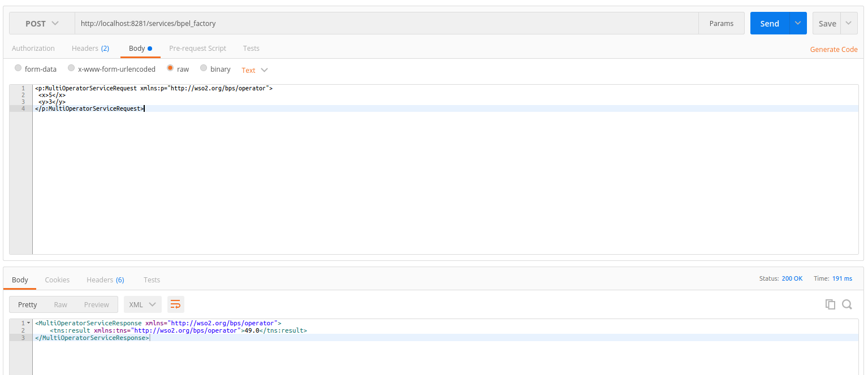Open Generate Code link

(x=834, y=49)
